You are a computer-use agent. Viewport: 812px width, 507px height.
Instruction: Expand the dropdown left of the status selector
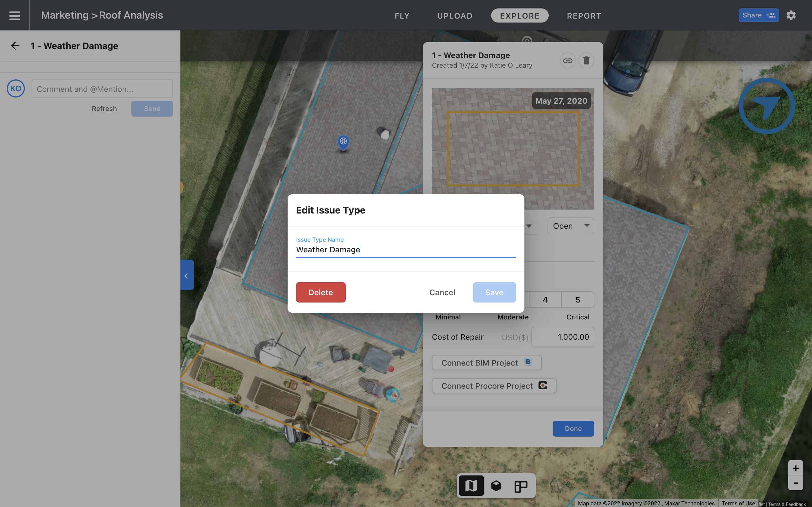[529, 226]
